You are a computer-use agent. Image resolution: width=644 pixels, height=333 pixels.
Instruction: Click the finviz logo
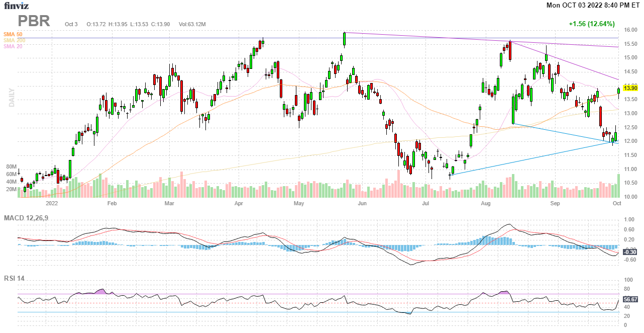[16, 6]
